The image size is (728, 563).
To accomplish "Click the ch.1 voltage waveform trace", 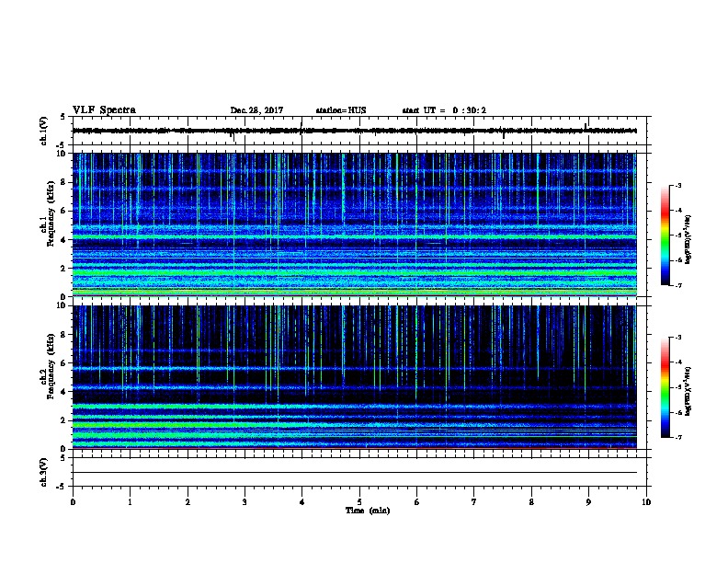I will point(354,131).
